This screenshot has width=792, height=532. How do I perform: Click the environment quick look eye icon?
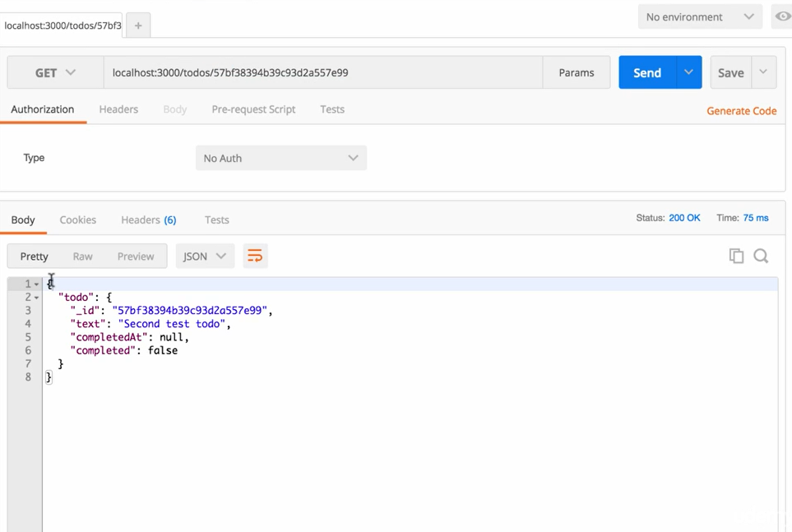(782, 16)
